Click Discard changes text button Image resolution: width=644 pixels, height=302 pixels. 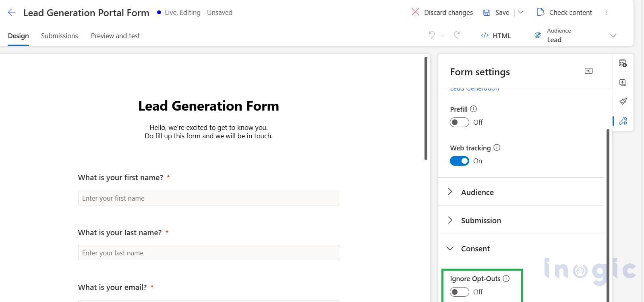pos(448,12)
